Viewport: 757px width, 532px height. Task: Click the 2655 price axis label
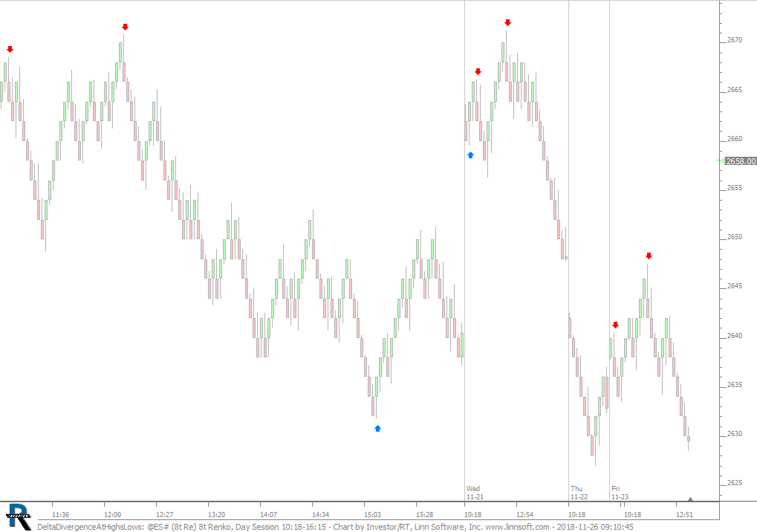(735, 188)
